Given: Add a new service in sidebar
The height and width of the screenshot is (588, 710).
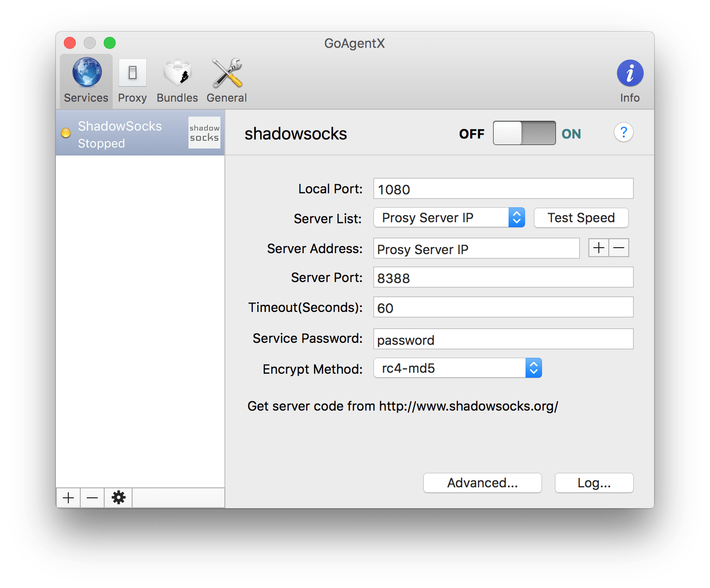Looking at the screenshot, I should point(68,498).
